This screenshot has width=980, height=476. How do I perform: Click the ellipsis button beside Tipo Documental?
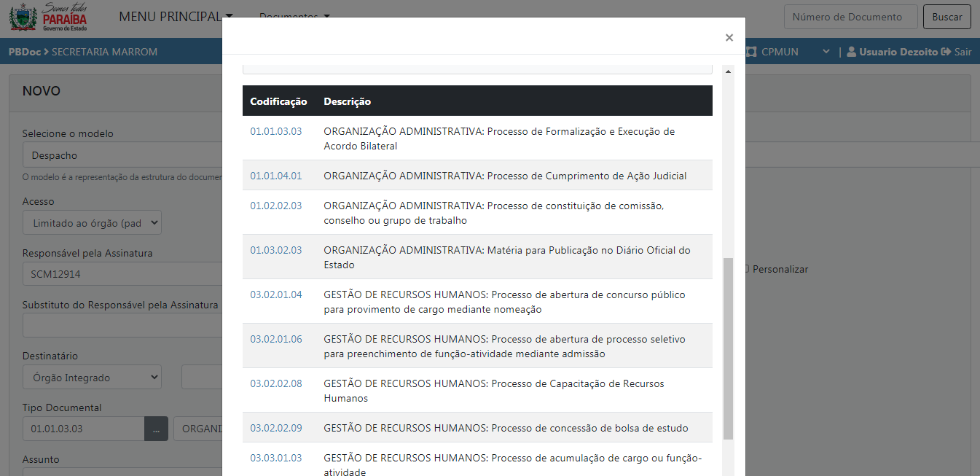156,429
